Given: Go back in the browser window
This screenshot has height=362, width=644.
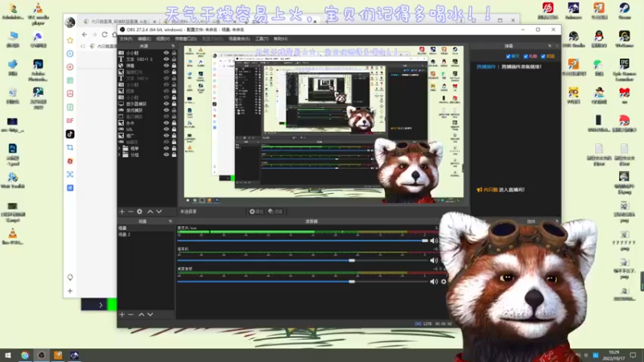Looking at the screenshot, I should coord(85,35).
